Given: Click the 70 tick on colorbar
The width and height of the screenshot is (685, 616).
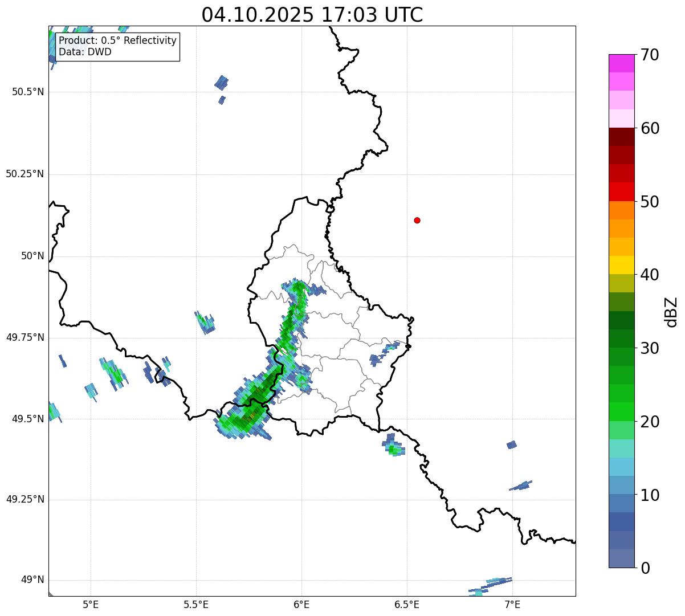Looking at the screenshot, I should tap(650, 55).
